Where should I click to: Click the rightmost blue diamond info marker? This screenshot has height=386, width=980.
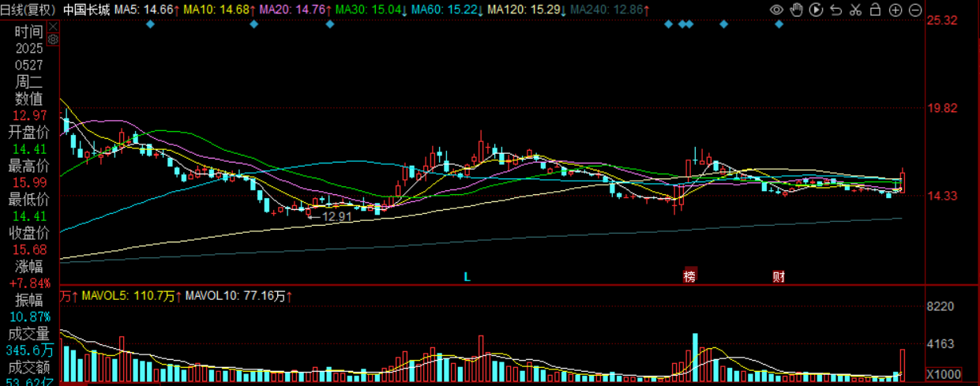pos(779,24)
